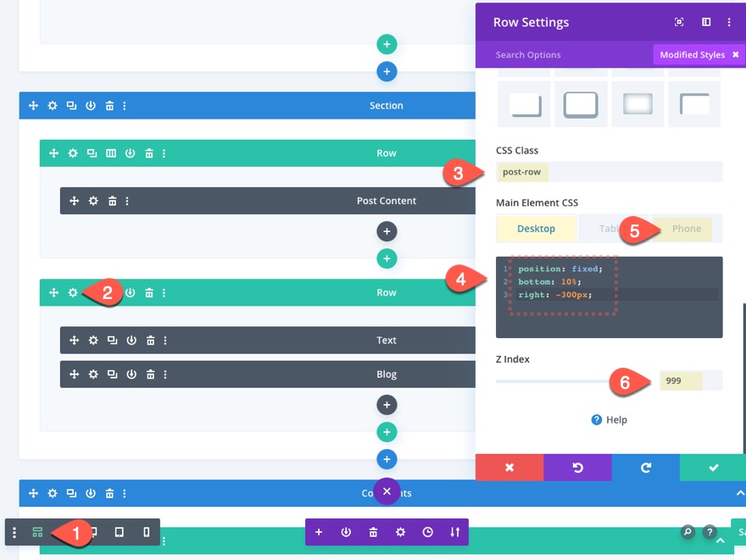Screen dimensions: 746x560
Task: Collapse the bottom section using chevron arrow
Action: 740,493
